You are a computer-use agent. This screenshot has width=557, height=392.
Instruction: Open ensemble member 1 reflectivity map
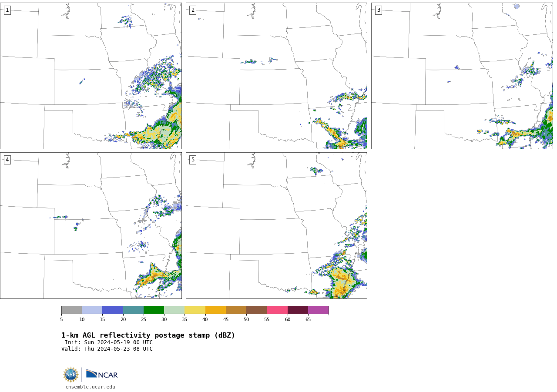(x=91, y=76)
